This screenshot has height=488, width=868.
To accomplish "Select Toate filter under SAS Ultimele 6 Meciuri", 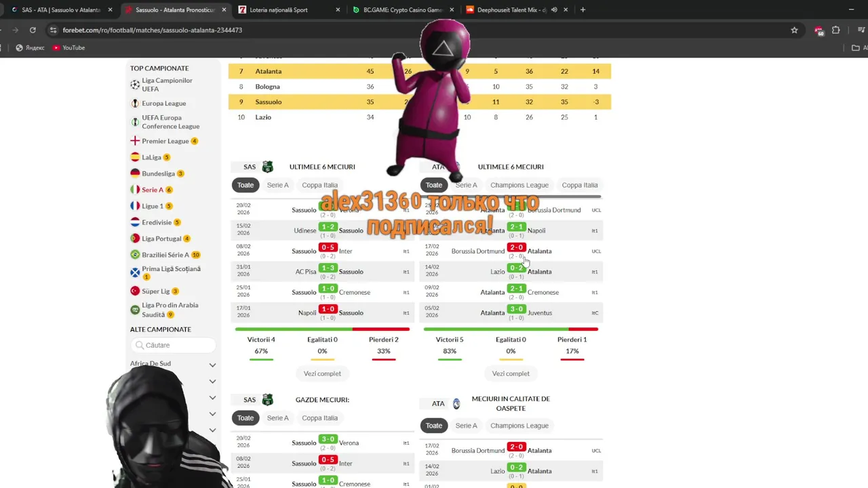I will [x=245, y=185].
